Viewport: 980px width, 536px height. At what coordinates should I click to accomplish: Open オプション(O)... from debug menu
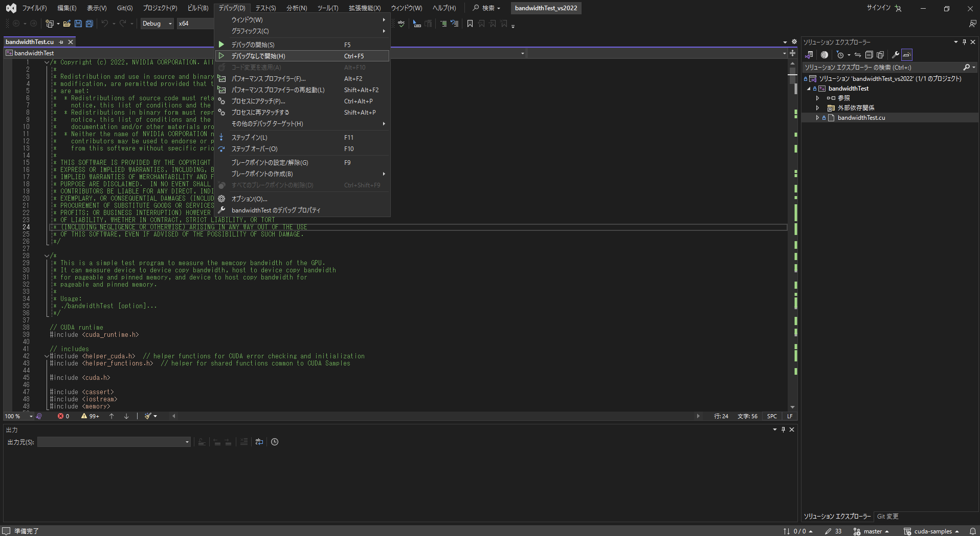[x=302, y=199]
